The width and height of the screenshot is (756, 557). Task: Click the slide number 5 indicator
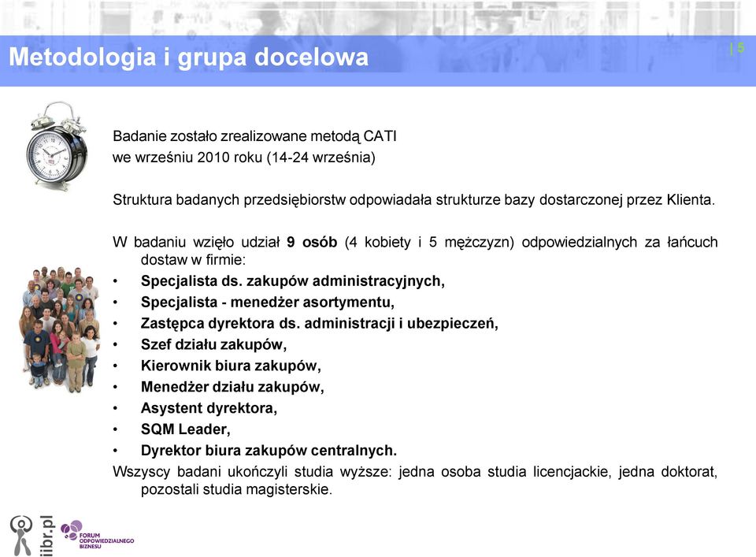coord(738,48)
